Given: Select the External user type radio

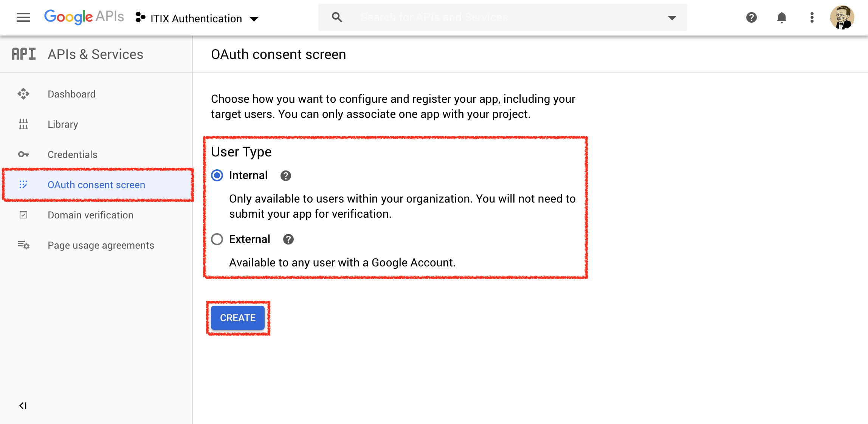Looking at the screenshot, I should (x=217, y=239).
